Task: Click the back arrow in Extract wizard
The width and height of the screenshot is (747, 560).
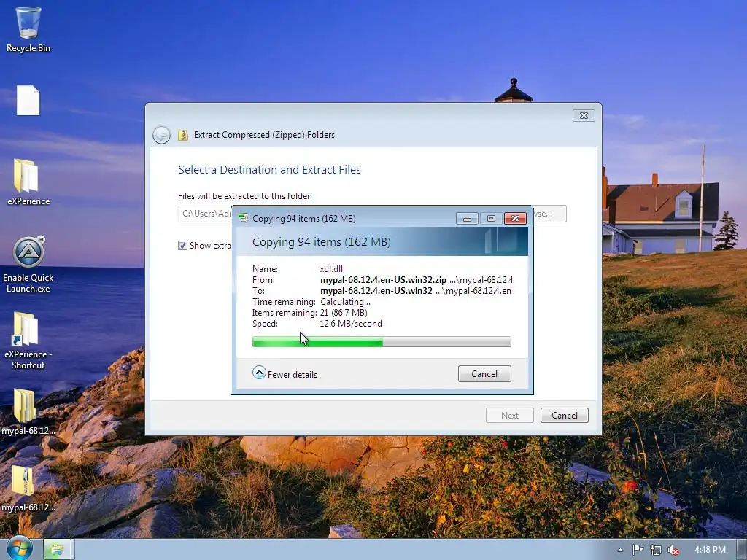Action: pos(161,135)
